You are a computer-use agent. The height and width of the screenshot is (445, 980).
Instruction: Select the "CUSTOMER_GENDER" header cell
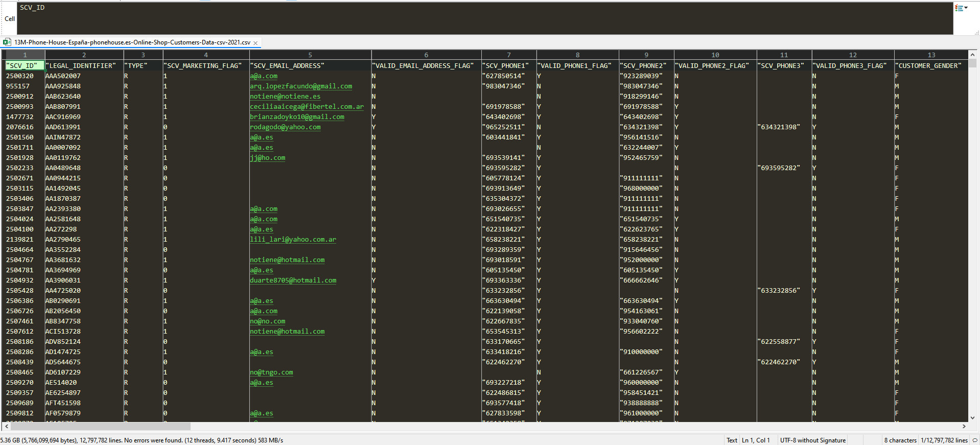(931, 66)
